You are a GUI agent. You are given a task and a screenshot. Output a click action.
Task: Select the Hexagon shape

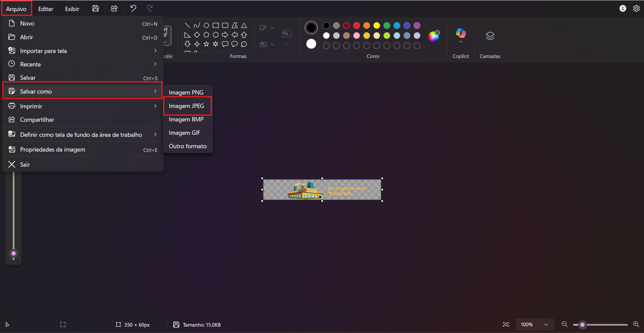coord(216,35)
